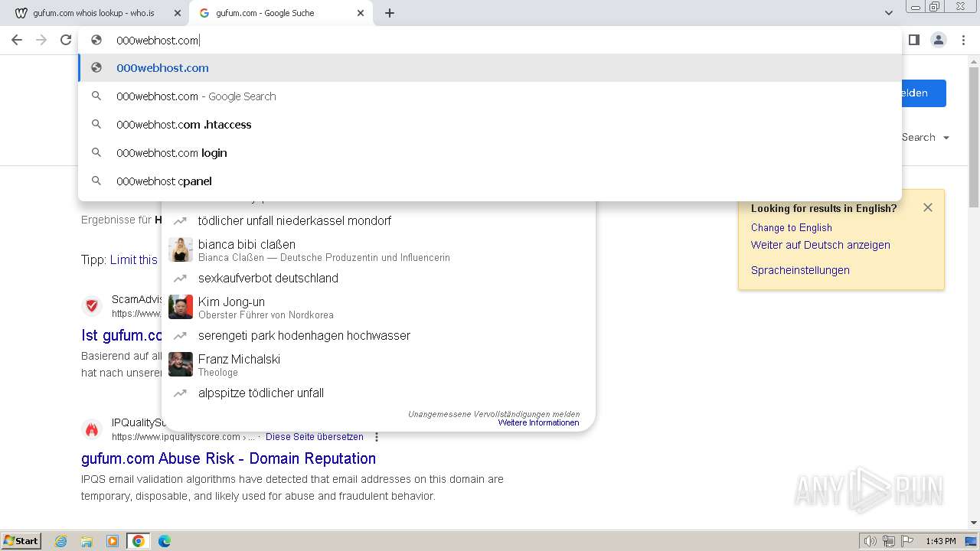Screen dimensions: 980x551
Task: Choose 'sexkaufverbot deutschland' trending suggestion
Action: pos(378,279)
